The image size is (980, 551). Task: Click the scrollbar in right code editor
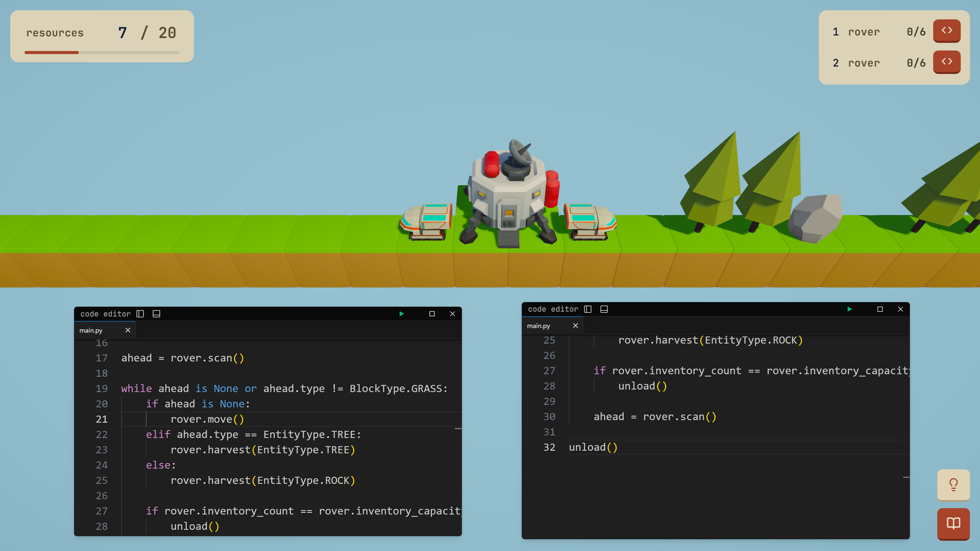(906, 436)
